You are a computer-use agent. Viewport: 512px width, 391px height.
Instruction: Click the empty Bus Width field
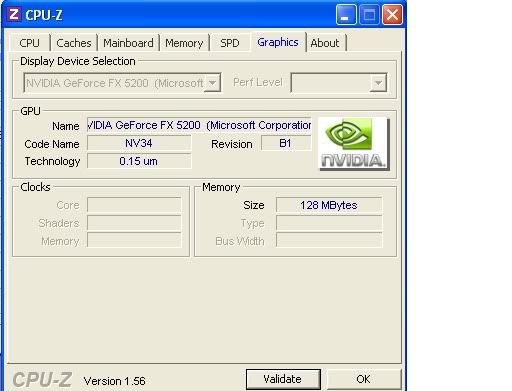pyautogui.click(x=329, y=241)
